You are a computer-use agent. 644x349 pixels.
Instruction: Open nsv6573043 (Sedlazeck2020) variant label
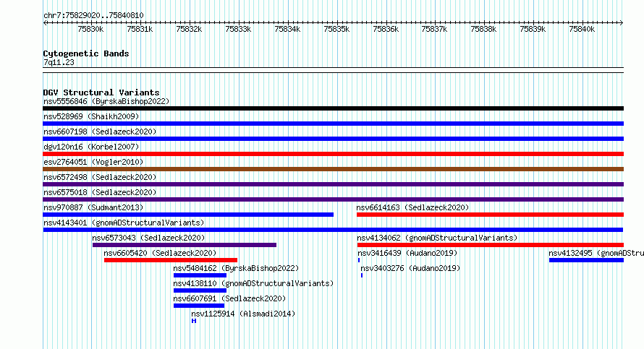148,238
